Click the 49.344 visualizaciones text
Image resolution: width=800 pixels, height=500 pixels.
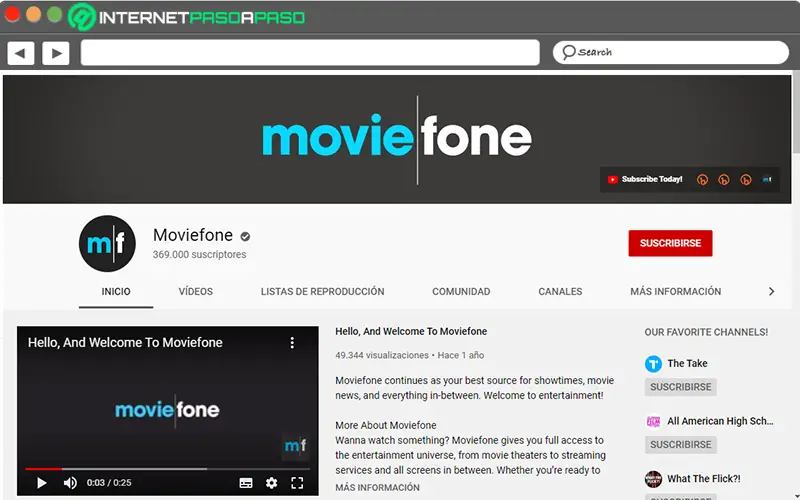(382, 355)
